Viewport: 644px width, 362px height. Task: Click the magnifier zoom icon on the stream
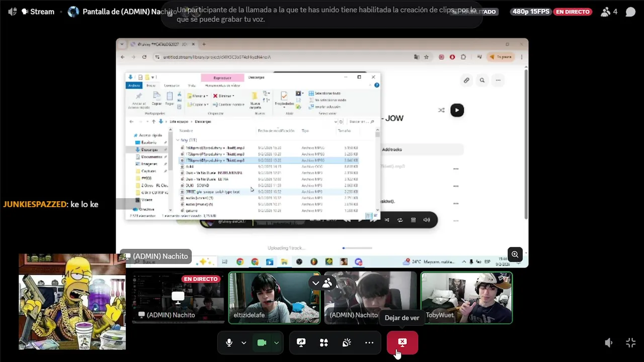click(x=515, y=254)
